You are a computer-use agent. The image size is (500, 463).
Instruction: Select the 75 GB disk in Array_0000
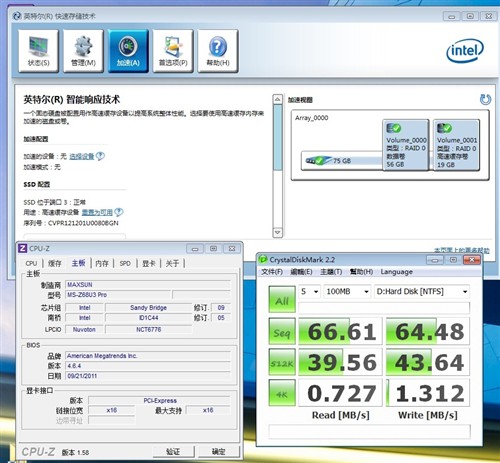(341, 161)
